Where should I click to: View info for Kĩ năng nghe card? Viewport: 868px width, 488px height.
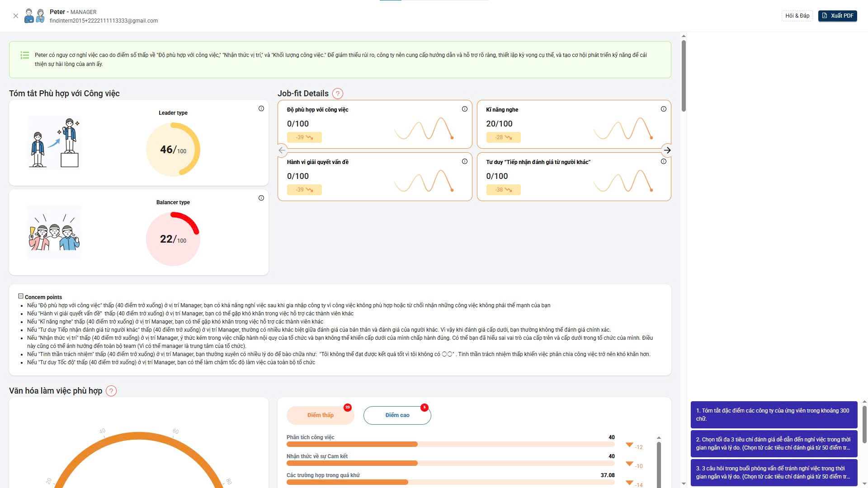pyautogui.click(x=664, y=108)
